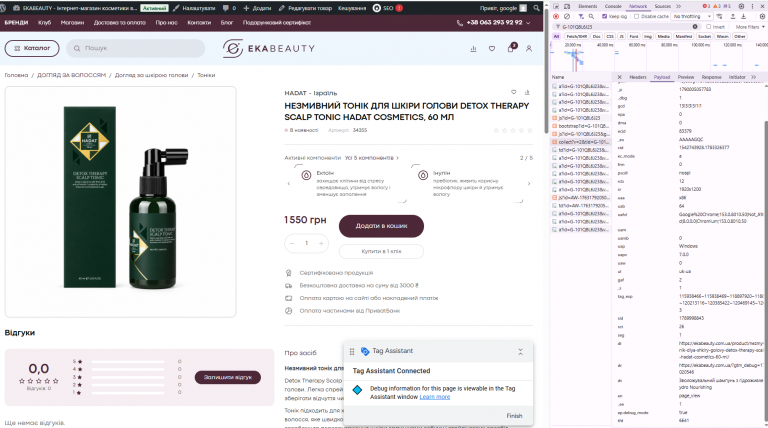Screen dimensions: 768x428
Task: Click the WordPress logo in the admin bar
Action: [3, 8]
